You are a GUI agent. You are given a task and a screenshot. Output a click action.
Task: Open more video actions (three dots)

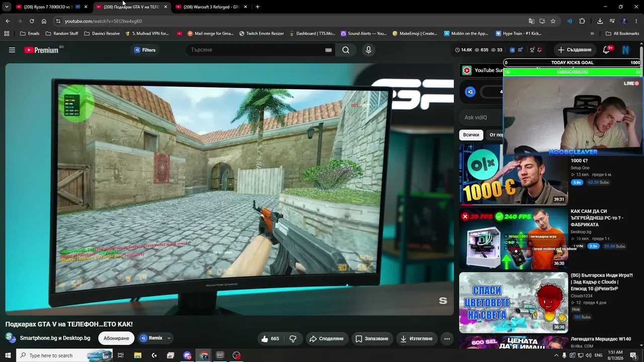click(x=447, y=338)
